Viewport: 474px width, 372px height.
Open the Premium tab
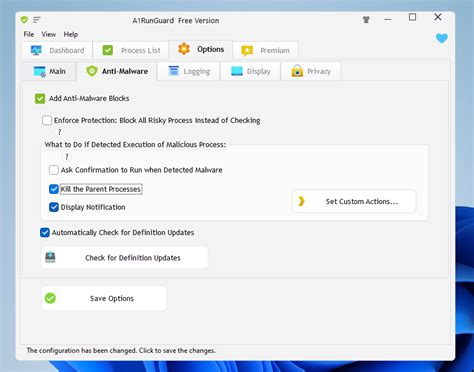pyautogui.click(x=265, y=50)
